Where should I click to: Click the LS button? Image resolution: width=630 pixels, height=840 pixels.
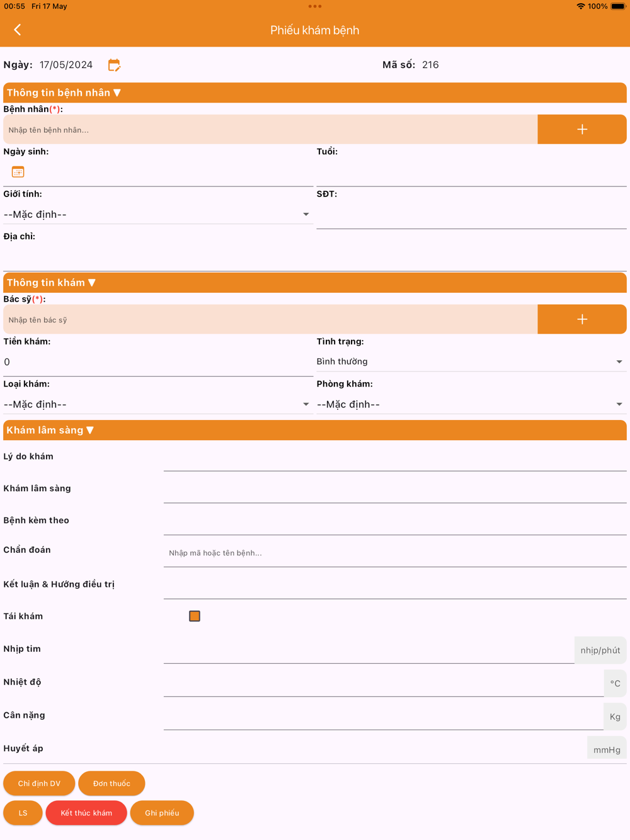coord(23,813)
